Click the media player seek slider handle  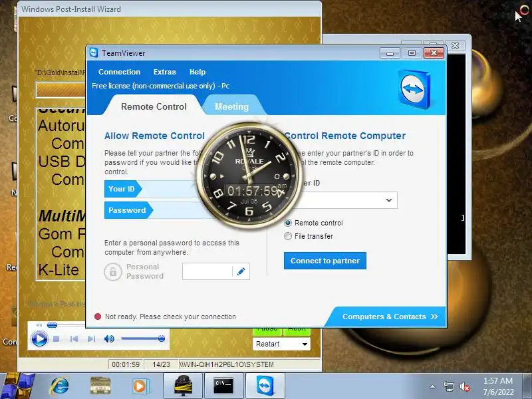click(52, 325)
